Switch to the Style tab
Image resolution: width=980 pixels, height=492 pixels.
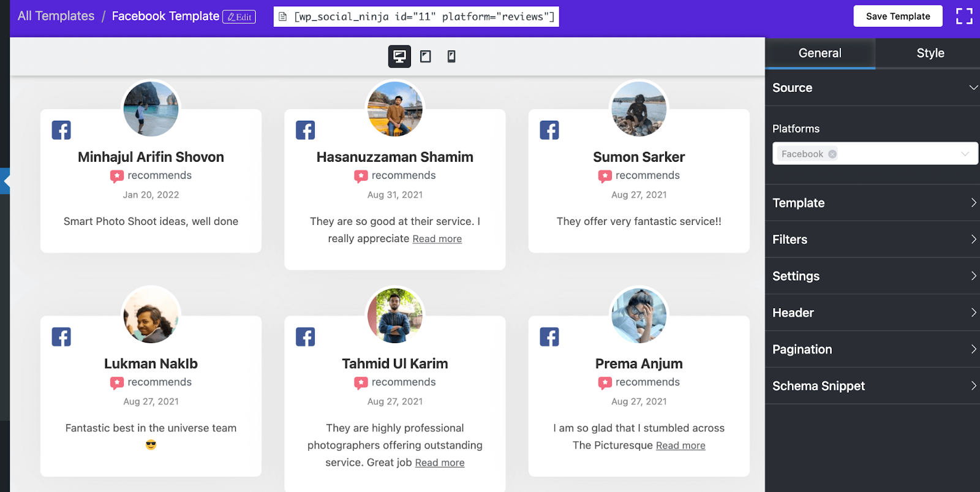(x=930, y=53)
